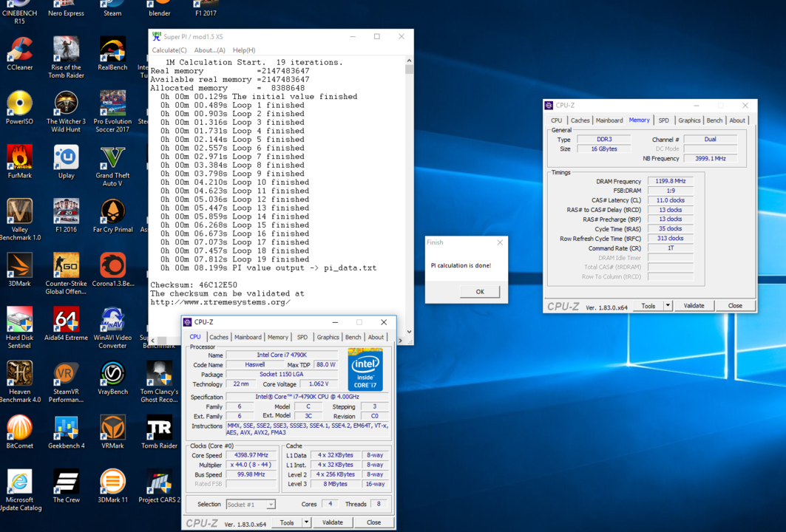Viewport: 786px width, 532px height.
Task: Expand the Socket #1 selection dropdown
Action: [271, 505]
